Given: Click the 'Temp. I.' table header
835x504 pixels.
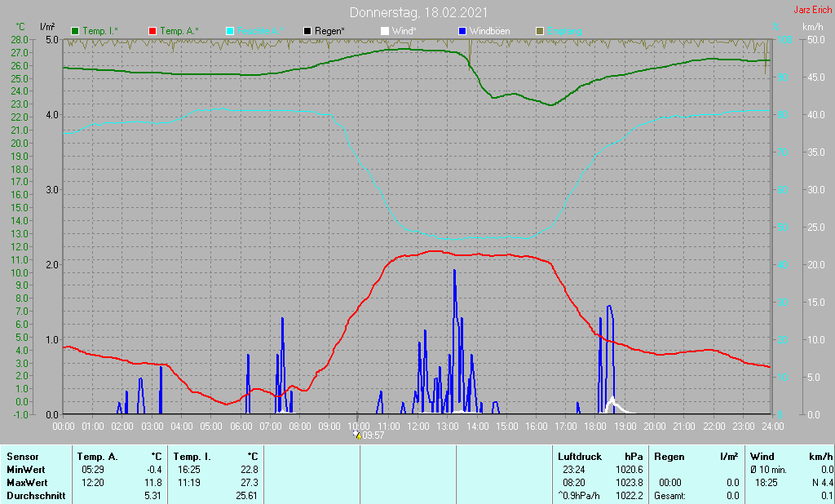Looking at the screenshot, I should pyautogui.click(x=192, y=457).
